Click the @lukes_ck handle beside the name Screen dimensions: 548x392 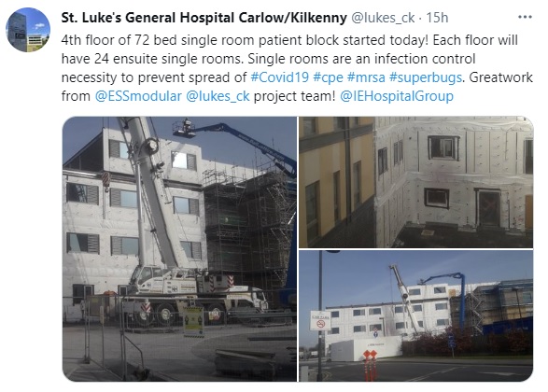[x=383, y=18]
